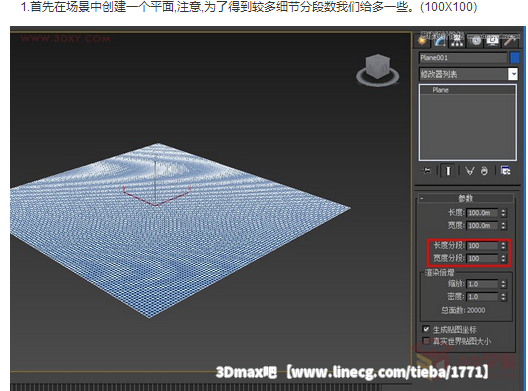The image size is (528, 391).
Task: Click the ViewCube in the viewport
Action: click(x=377, y=70)
